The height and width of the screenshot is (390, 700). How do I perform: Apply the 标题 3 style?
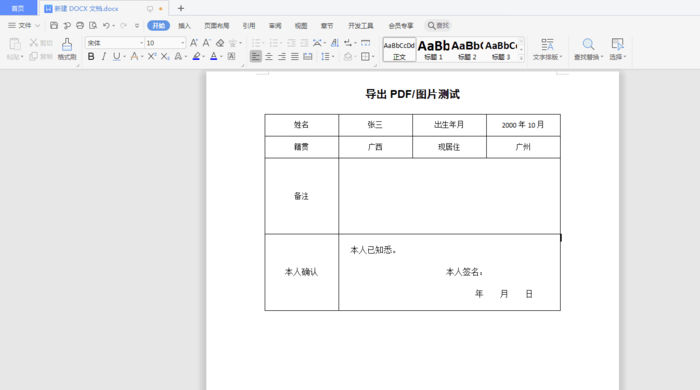pyautogui.click(x=501, y=50)
